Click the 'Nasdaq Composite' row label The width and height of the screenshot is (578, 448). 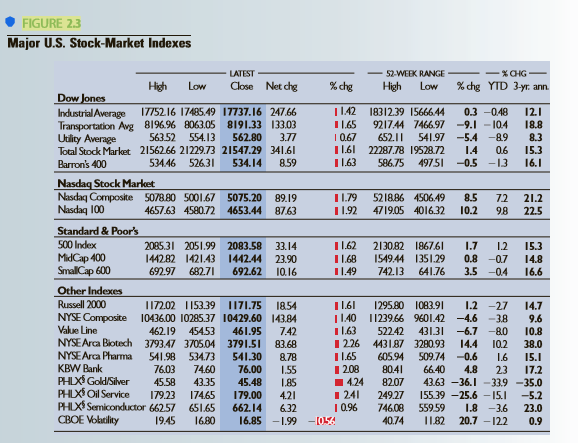pos(95,197)
